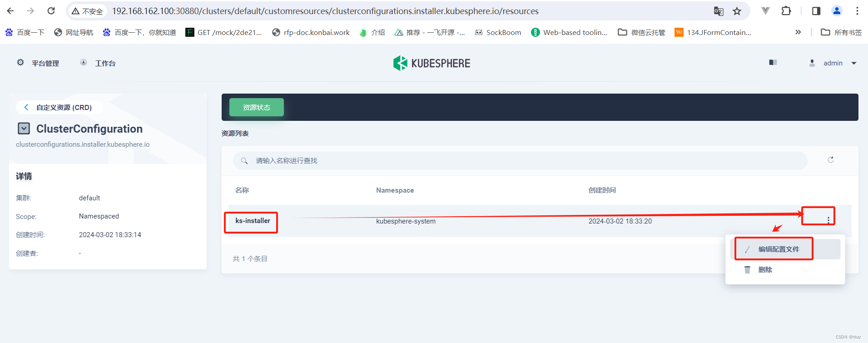Open the ks-installer row more-actions menu
868x343 pixels.
[x=828, y=220]
